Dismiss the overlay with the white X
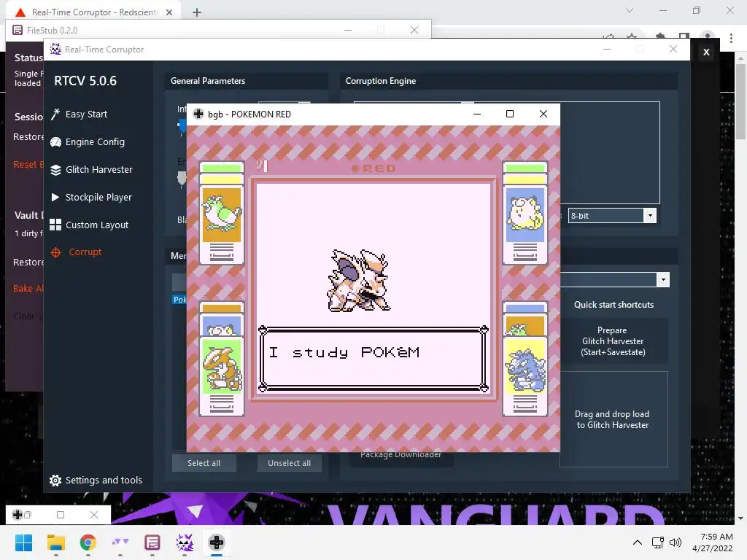747x560 pixels. (706, 52)
